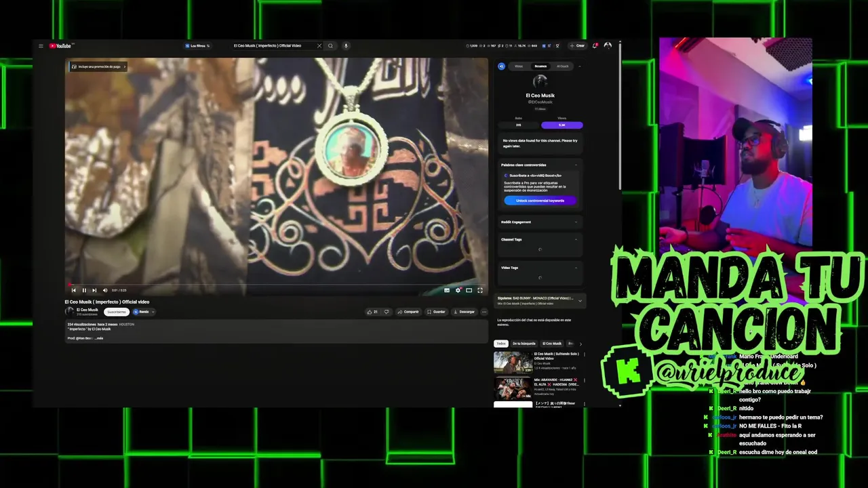Enter fullscreen mode
Image resolution: width=868 pixels, height=488 pixels.
[480, 290]
